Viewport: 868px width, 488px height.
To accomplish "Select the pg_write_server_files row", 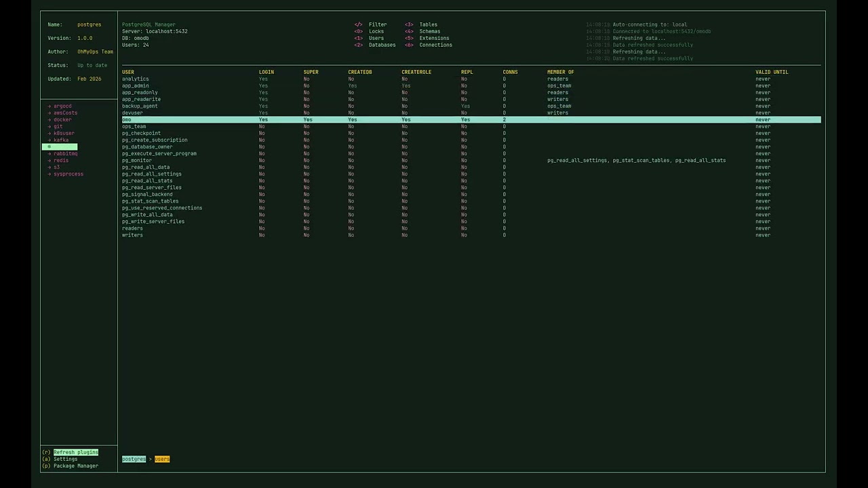I will coord(471,222).
